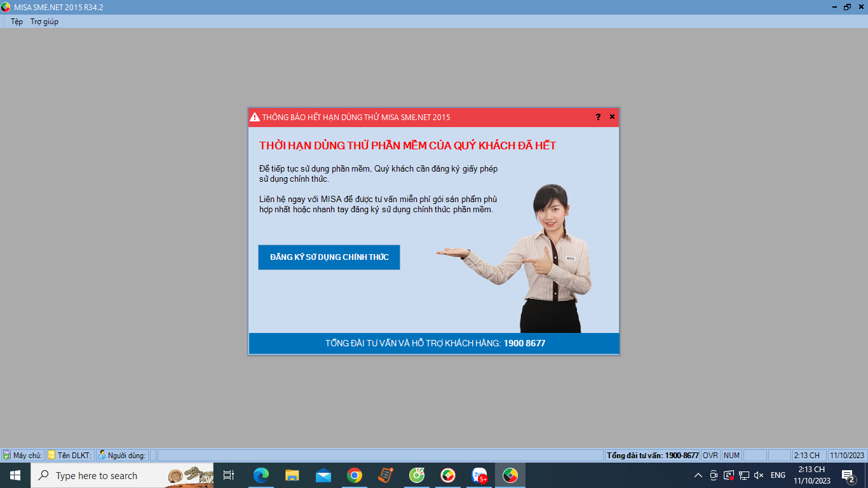Viewport: 868px width, 488px height.
Task: Click the Người dùng user icon
Action: pyautogui.click(x=102, y=455)
